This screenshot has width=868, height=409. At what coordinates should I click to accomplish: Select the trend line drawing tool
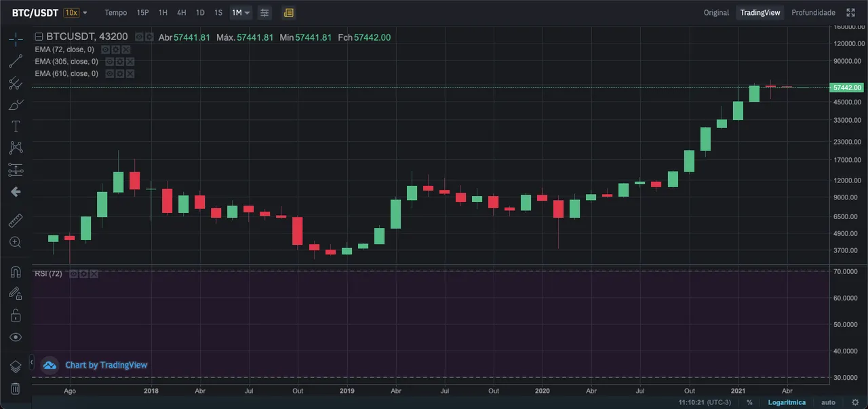16,61
